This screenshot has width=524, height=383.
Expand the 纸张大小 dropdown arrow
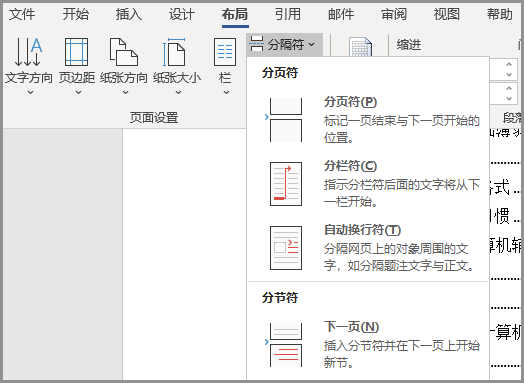tap(178, 93)
